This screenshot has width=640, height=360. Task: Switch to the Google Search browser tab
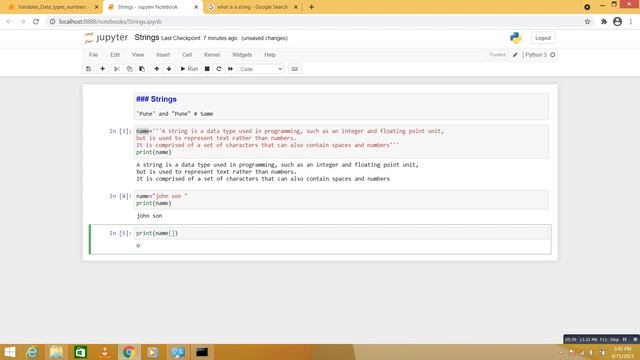point(252,7)
